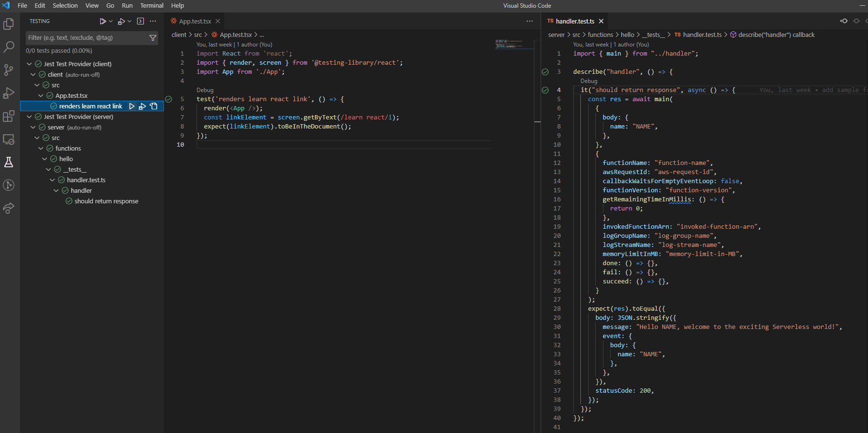Open the Run Tests dropdown arrow
868x433 pixels.
coord(111,21)
